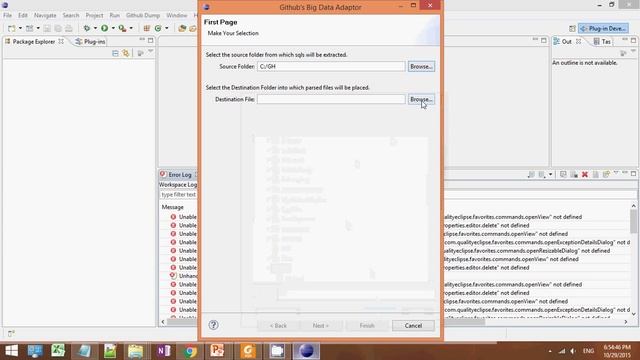This screenshot has width=640, height=360.
Task: Toggle Link with Editor in Package Explorer
Action: [126, 53]
